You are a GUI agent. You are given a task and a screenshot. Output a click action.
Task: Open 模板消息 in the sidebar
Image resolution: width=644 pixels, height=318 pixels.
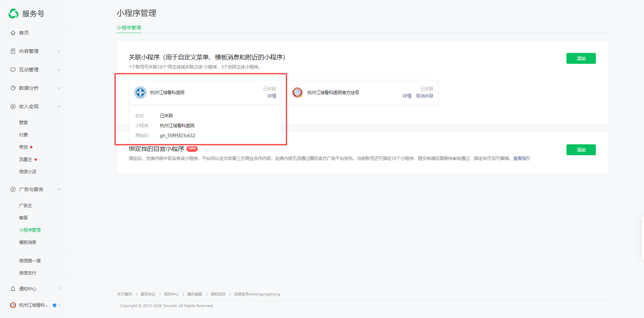point(28,242)
